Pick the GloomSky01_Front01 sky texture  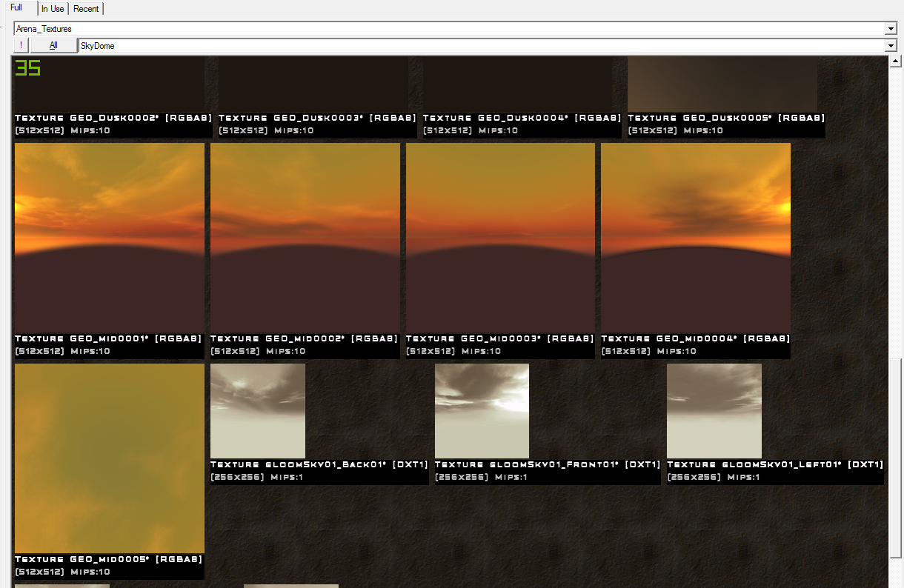[482, 411]
